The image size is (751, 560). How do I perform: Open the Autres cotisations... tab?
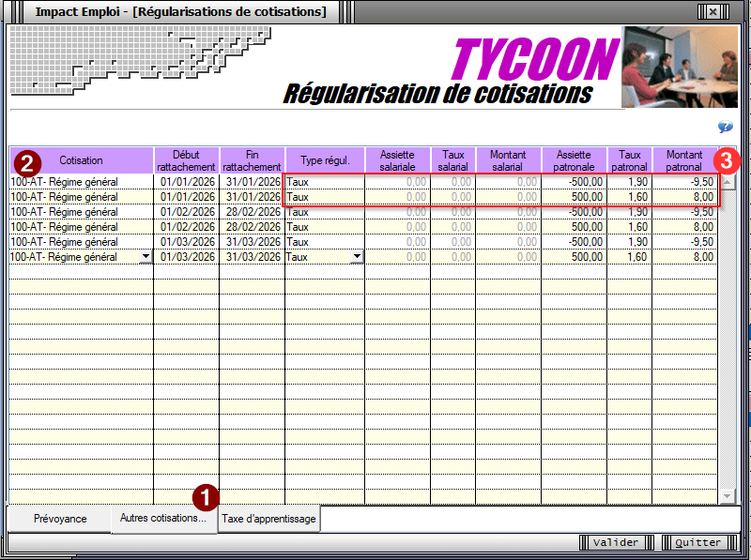163,518
